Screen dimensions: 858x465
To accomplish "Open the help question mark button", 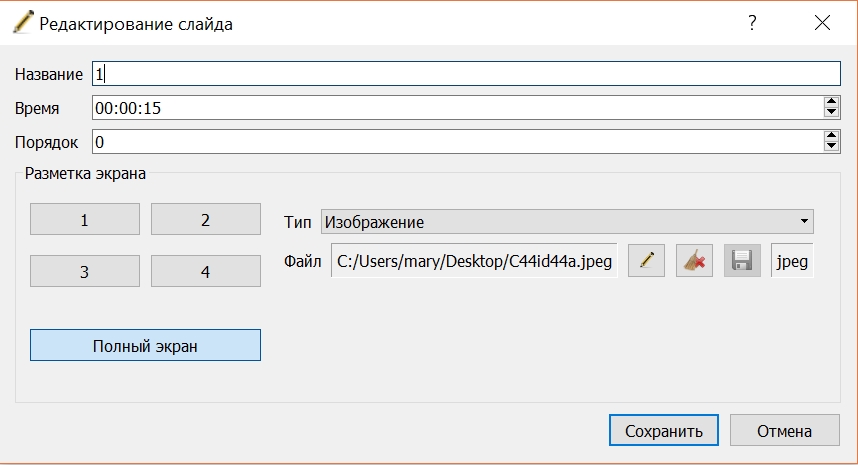I will 752,22.
